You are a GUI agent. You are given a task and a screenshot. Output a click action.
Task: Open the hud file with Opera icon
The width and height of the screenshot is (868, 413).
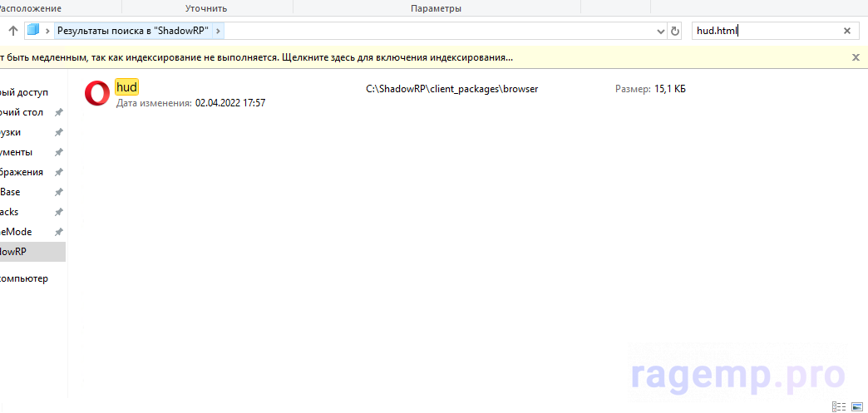point(97,94)
